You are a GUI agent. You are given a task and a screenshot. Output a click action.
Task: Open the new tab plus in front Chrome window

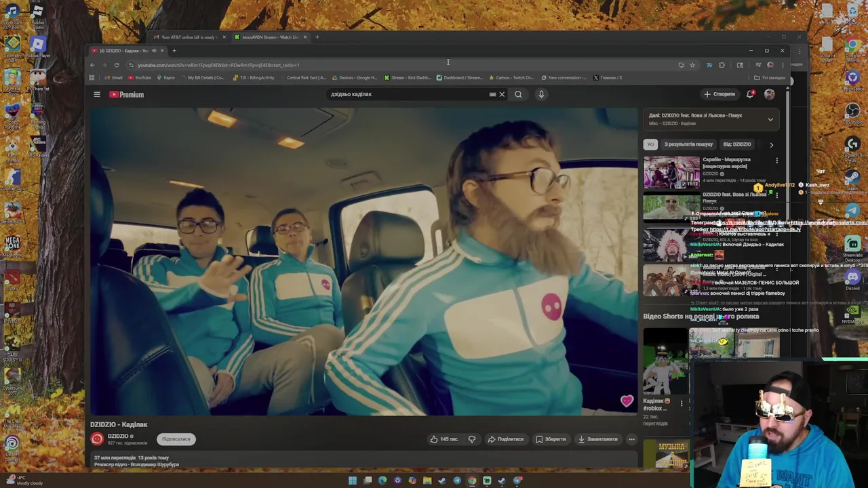pyautogui.click(x=174, y=51)
